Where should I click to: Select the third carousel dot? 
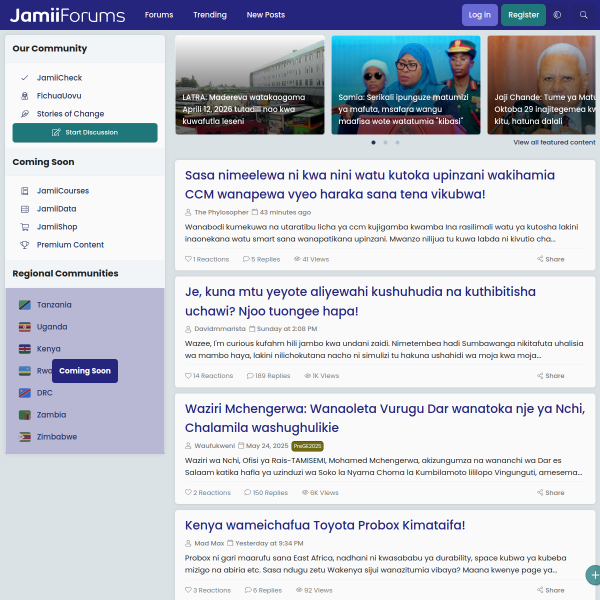pyautogui.click(x=398, y=142)
